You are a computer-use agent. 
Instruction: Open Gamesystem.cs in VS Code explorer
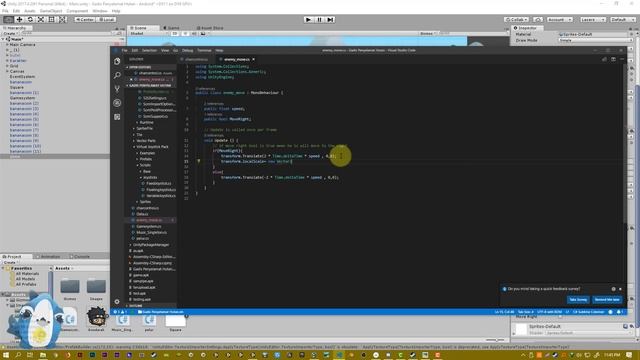[149, 226]
